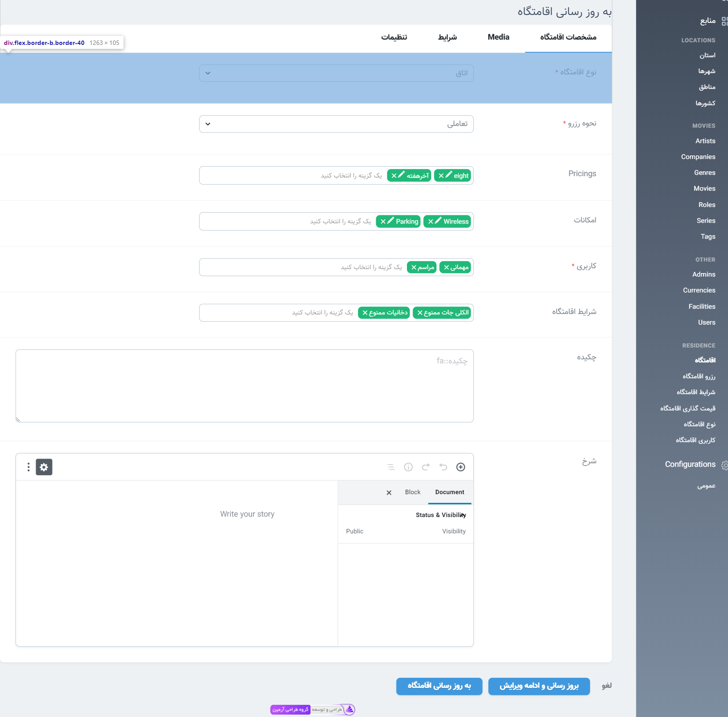Click the undo arrow in editor toolbar
This screenshot has height=717, width=728.
click(443, 467)
